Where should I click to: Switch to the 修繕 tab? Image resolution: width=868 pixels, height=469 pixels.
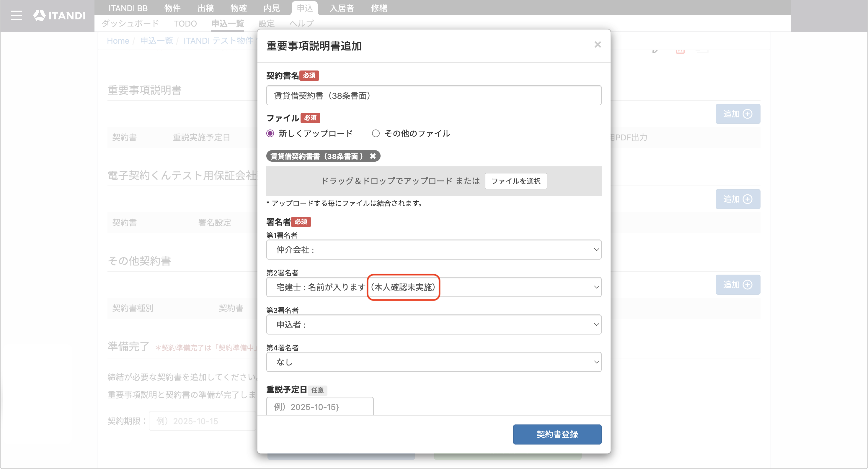[x=379, y=8]
